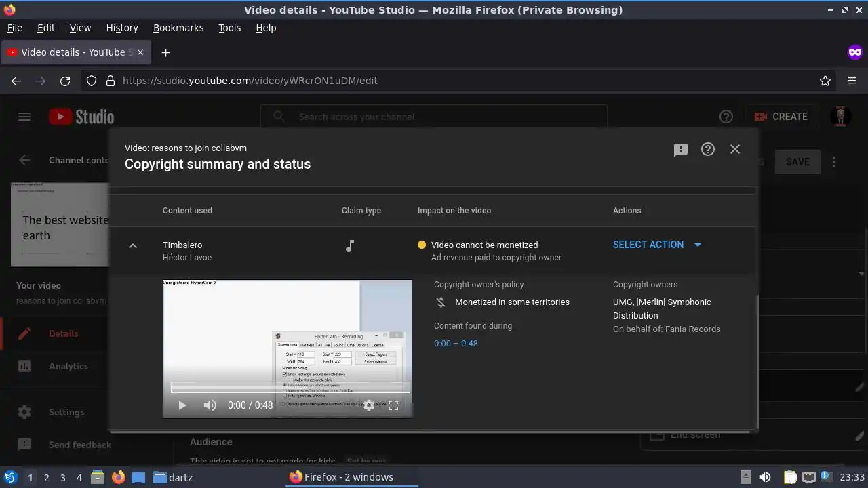Image resolution: width=868 pixels, height=488 pixels.
Task: Open the clipboard tray icon
Action: (790, 477)
